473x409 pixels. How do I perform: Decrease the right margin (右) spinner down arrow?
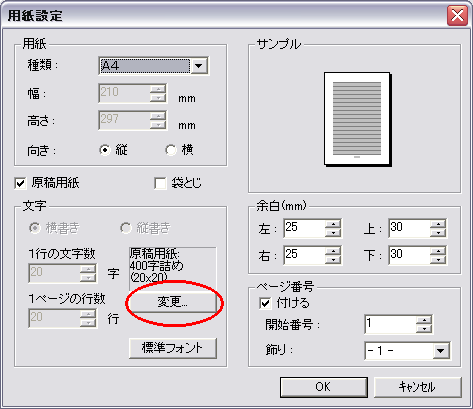333,259
